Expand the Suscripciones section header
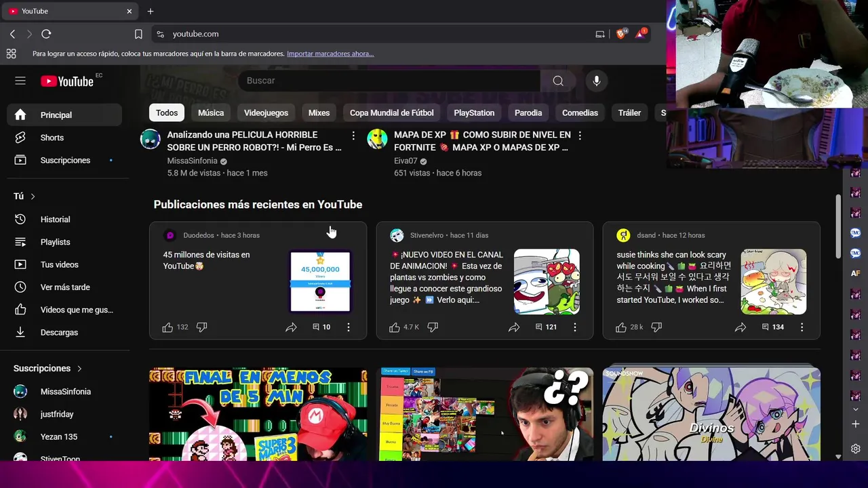This screenshot has width=868, height=488. (x=48, y=369)
